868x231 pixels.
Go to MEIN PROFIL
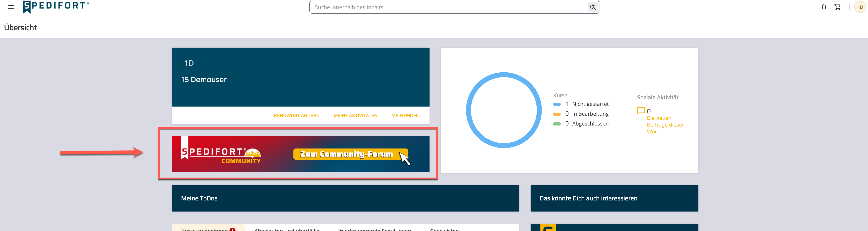pyautogui.click(x=405, y=115)
